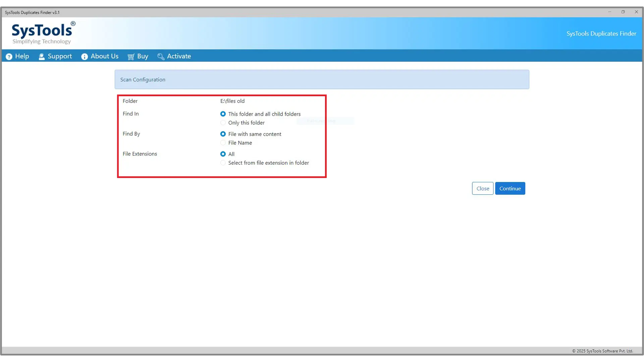Open the Help menu item

[17, 56]
